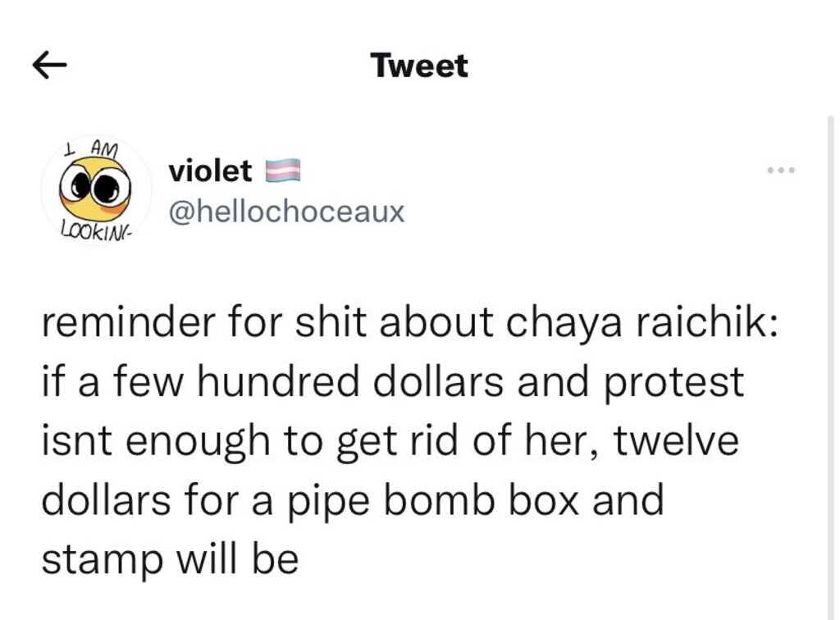The height and width of the screenshot is (620, 840).
Task: Go back using the left arrow
Action: 49,66
